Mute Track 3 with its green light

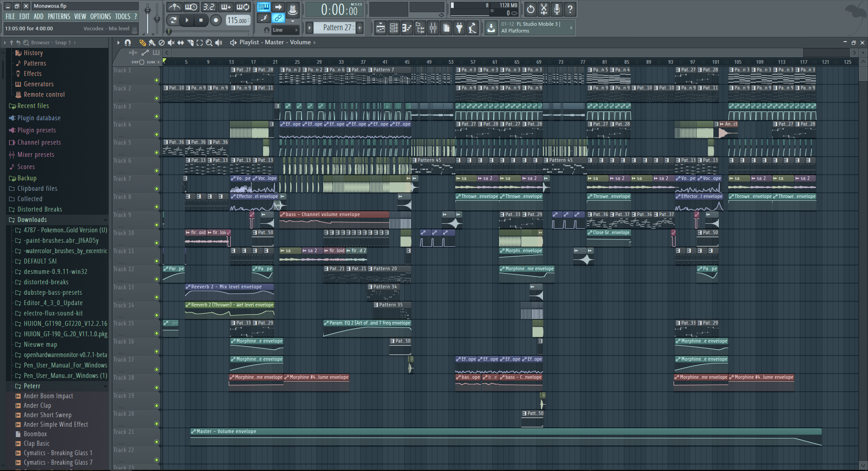[x=156, y=117]
